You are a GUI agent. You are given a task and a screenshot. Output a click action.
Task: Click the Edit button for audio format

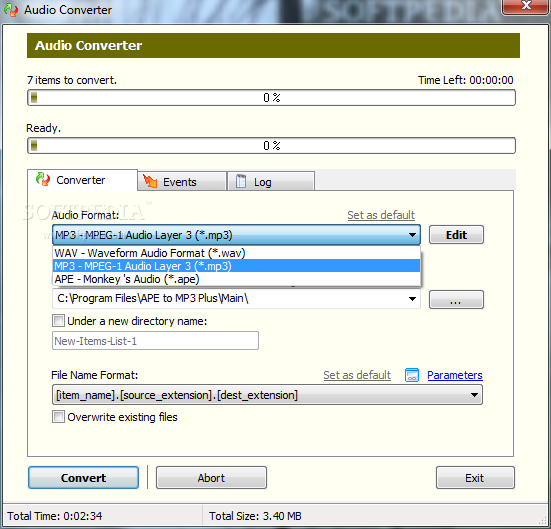(x=456, y=235)
